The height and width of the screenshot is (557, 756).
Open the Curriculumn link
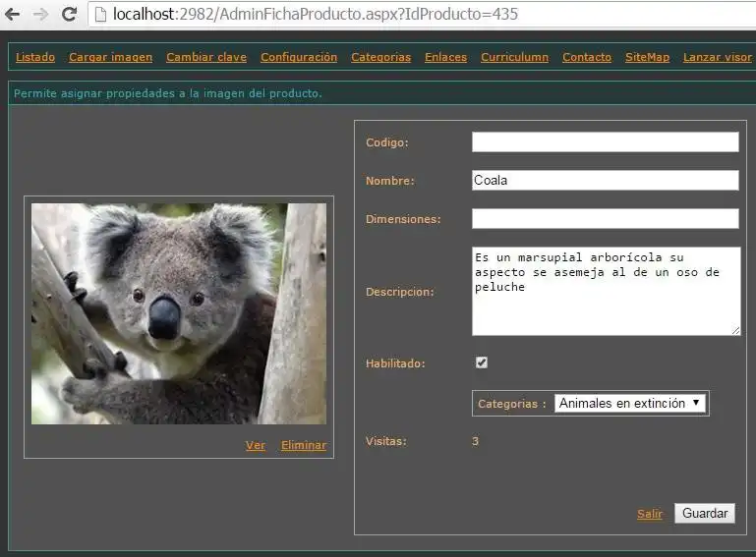pyautogui.click(x=514, y=57)
